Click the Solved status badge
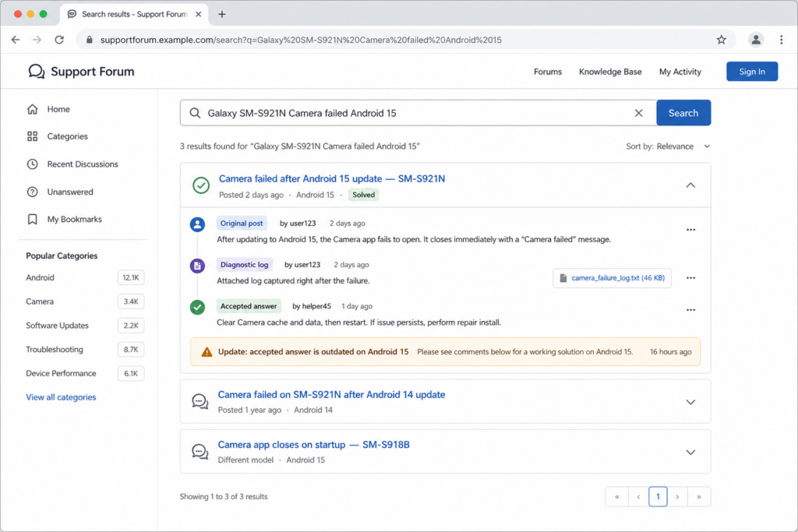Image resolution: width=798 pixels, height=532 pixels. pyautogui.click(x=363, y=195)
